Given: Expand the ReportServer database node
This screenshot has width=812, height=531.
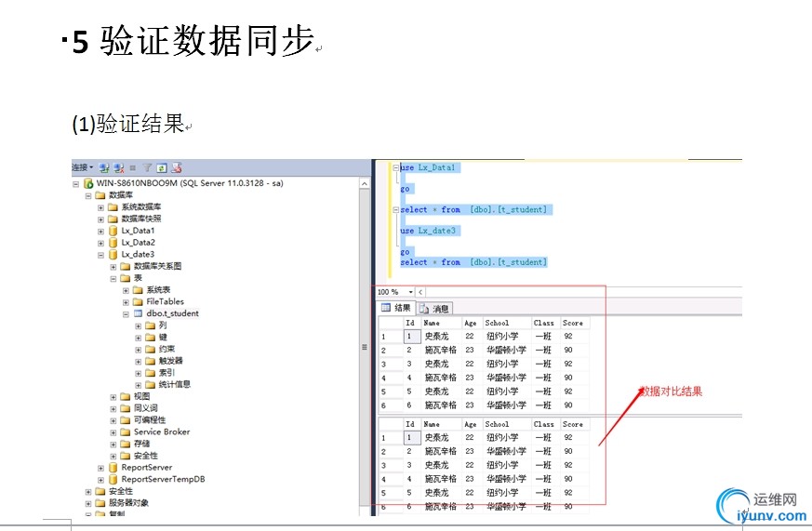Looking at the screenshot, I should pyautogui.click(x=101, y=468).
